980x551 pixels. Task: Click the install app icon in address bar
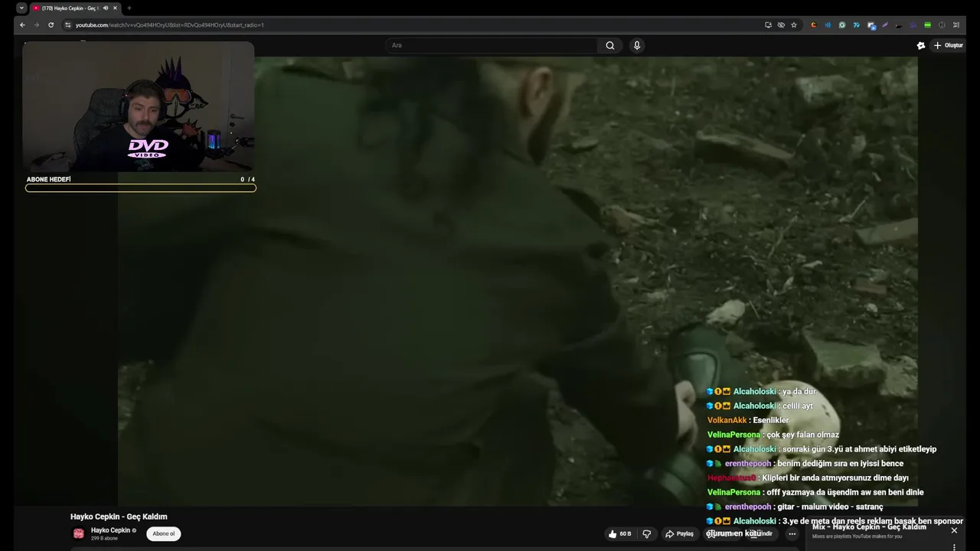768,24
